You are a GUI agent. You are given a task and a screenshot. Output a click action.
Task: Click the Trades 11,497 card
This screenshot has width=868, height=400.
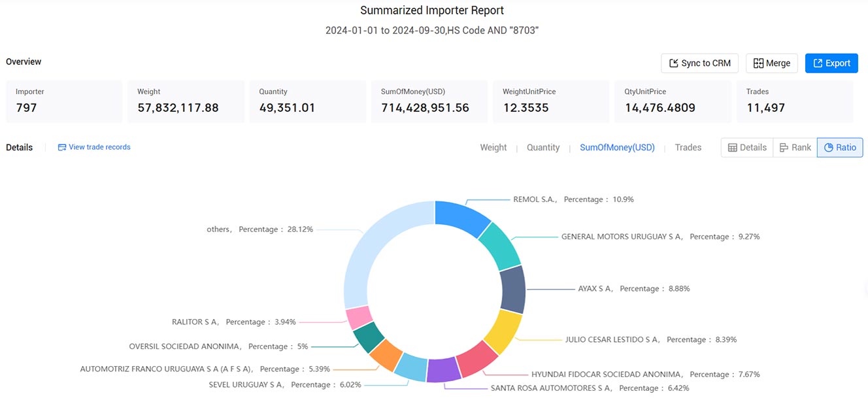[795, 101]
